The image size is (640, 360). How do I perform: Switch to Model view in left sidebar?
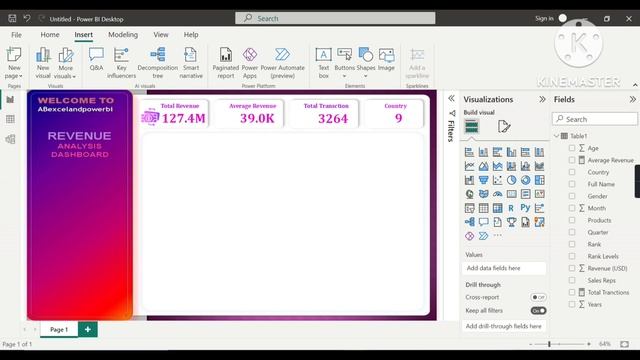tap(10, 139)
